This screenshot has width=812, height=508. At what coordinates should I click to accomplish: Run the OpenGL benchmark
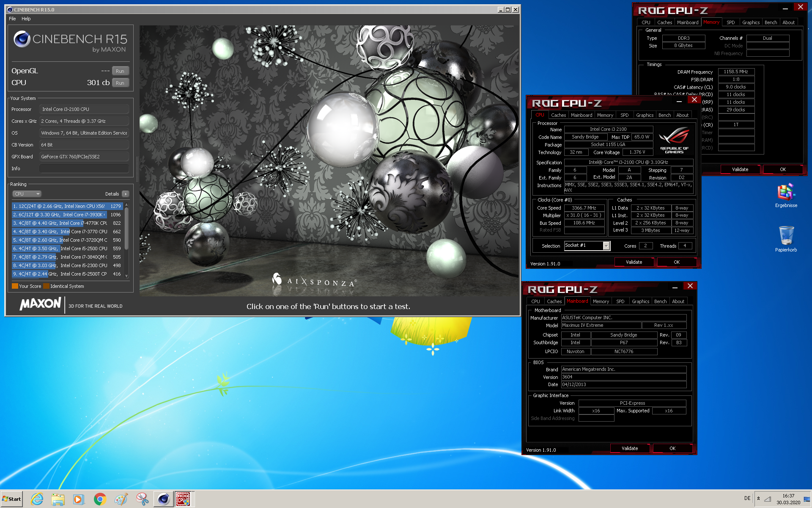(x=120, y=71)
